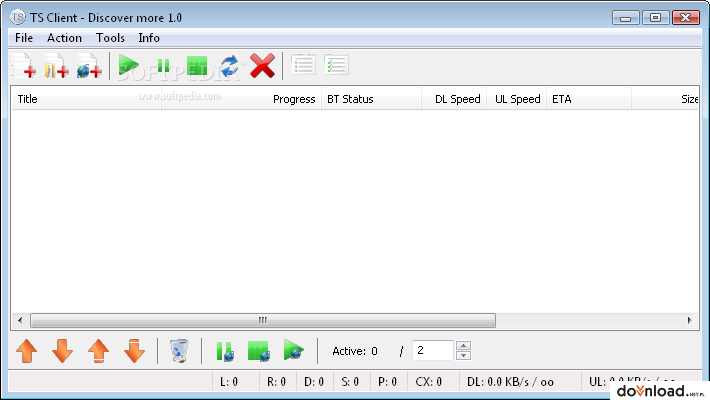Sort by the Size column
The height and width of the screenshot is (400, 710).
pyautogui.click(x=665, y=99)
